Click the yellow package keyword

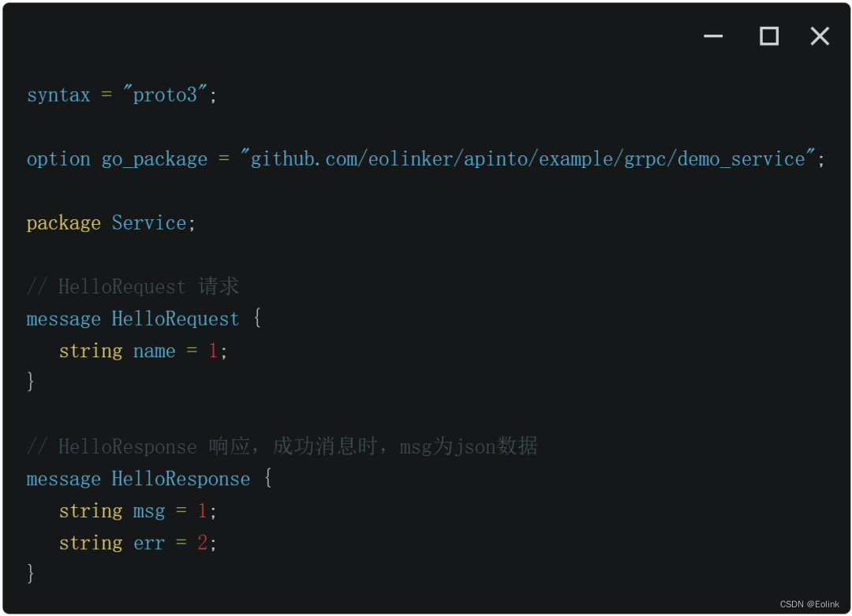(64, 223)
